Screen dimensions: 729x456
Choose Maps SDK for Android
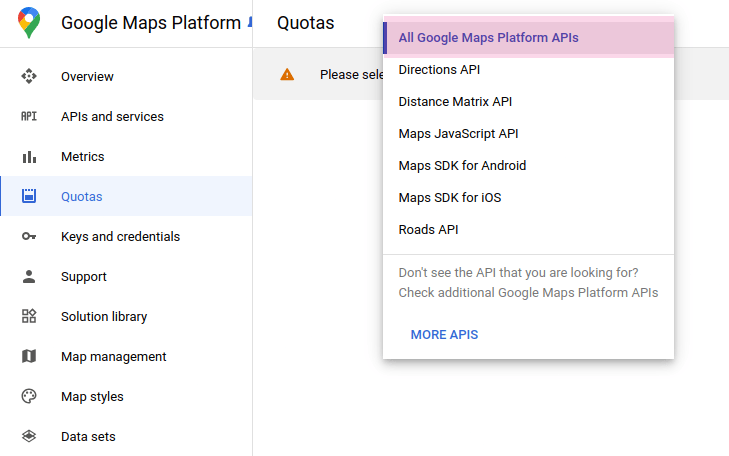[x=462, y=166]
